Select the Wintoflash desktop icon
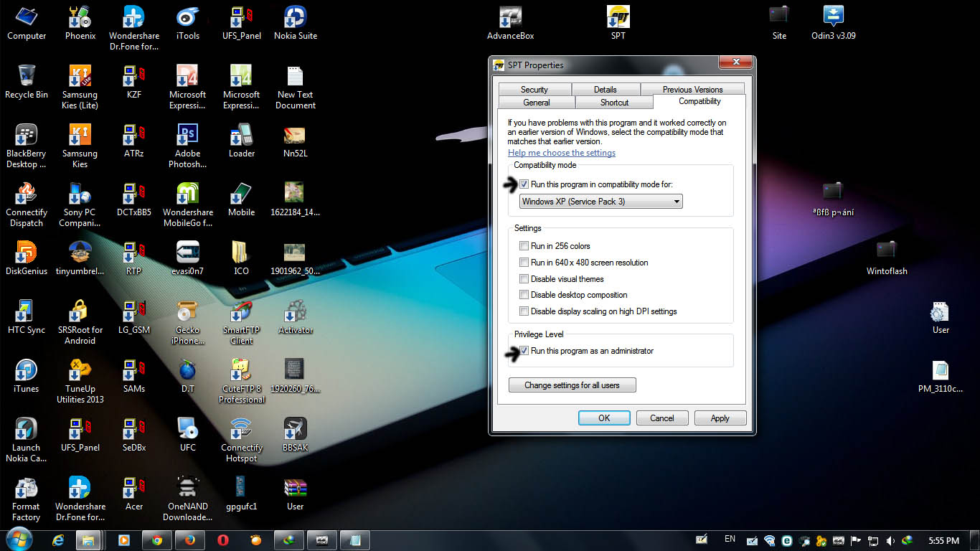This screenshot has height=551, width=980. point(887,258)
